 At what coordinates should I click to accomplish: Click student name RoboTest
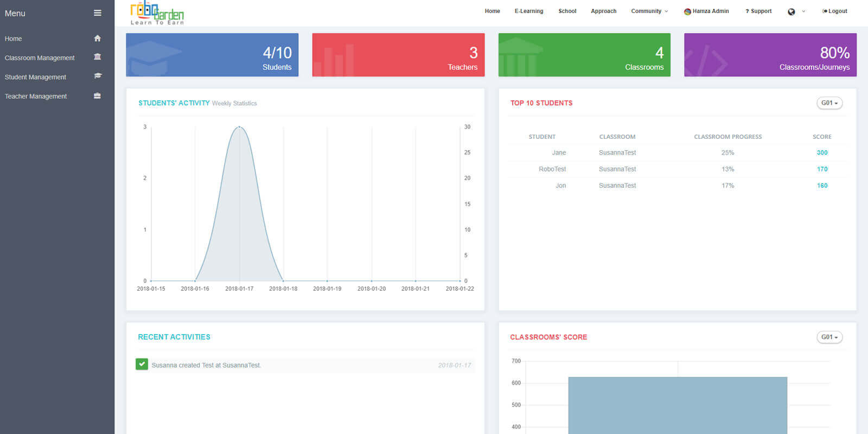pos(552,169)
